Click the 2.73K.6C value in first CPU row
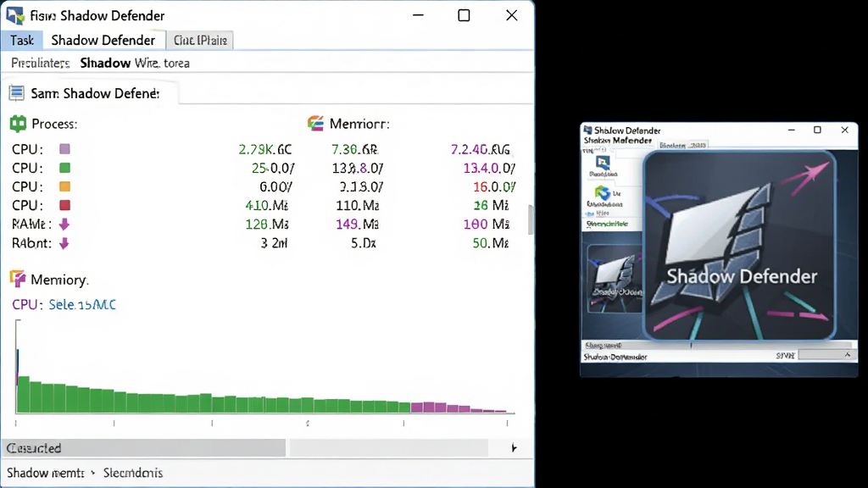The height and width of the screenshot is (488, 868). 265,149
